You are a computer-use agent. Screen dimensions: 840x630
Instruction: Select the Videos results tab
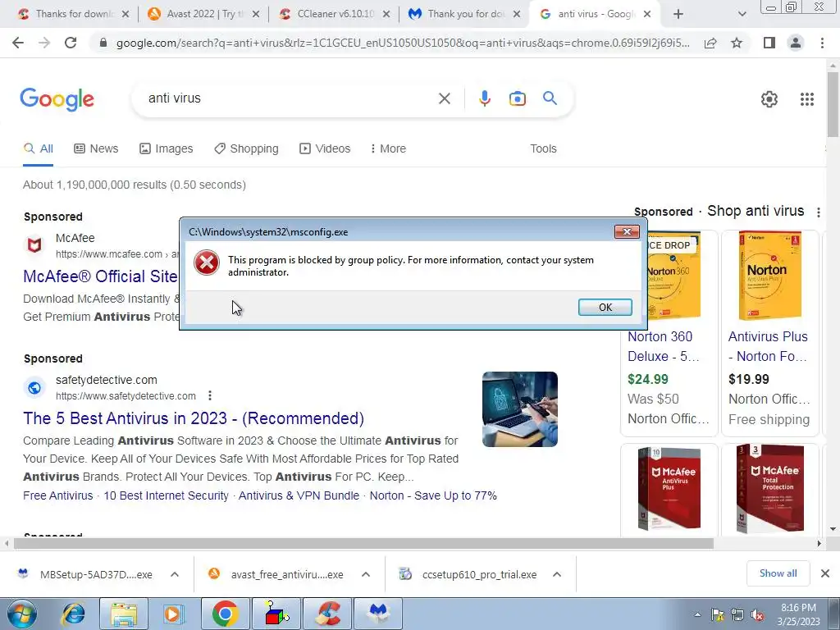[325, 148]
